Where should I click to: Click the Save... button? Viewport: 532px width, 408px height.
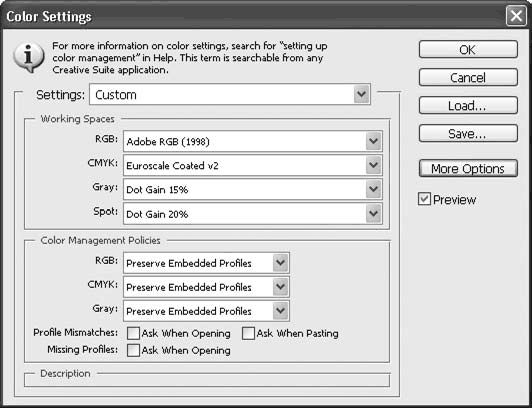click(468, 133)
